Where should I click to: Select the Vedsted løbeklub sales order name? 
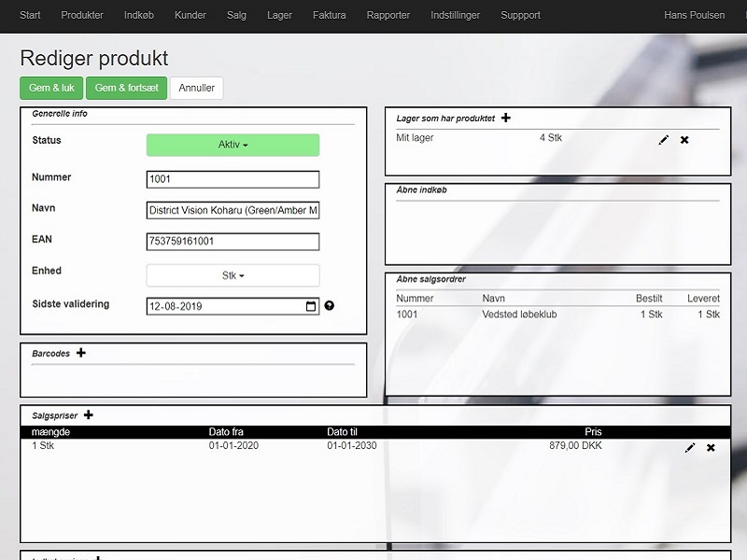519,315
